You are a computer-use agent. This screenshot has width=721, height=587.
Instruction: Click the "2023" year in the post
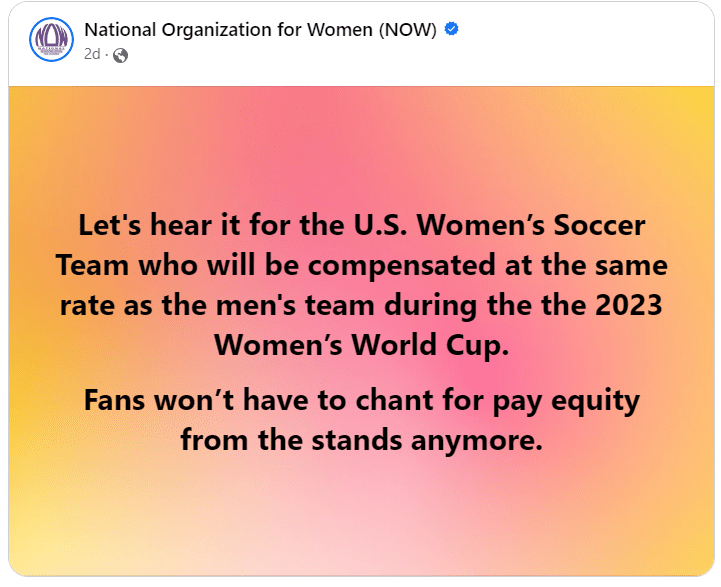pyautogui.click(x=625, y=305)
